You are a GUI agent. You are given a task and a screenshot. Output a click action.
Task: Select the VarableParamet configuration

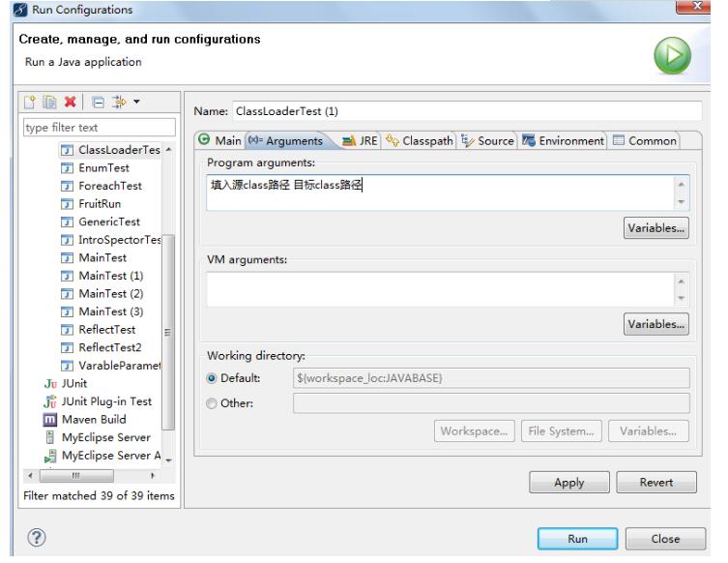point(111,366)
